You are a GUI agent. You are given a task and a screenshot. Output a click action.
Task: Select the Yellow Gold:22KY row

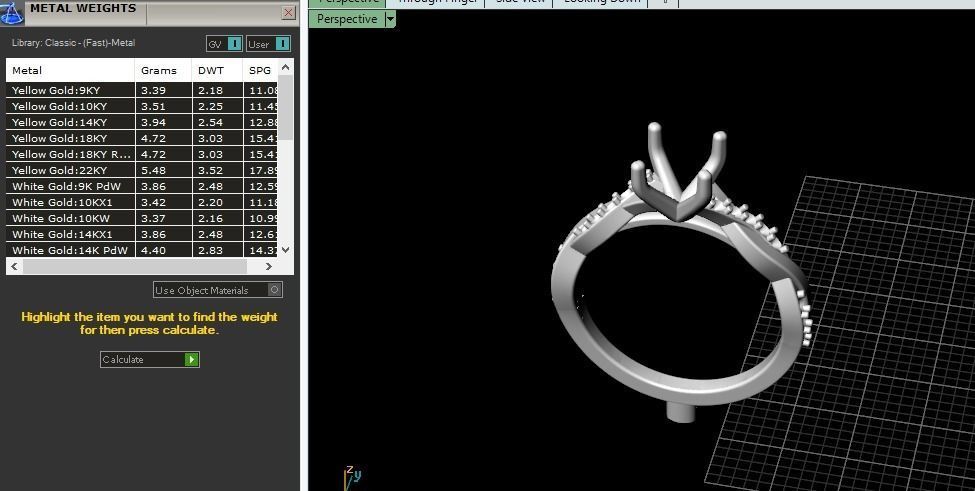[x=142, y=170]
